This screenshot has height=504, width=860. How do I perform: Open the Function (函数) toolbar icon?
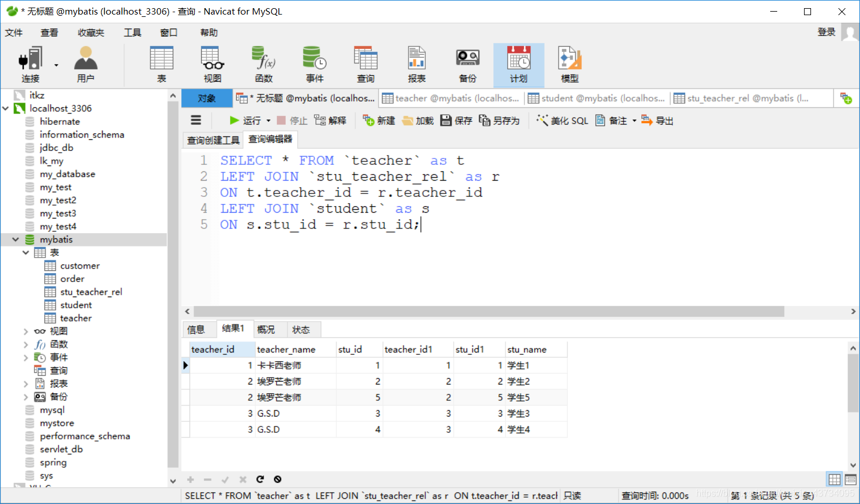click(264, 65)
